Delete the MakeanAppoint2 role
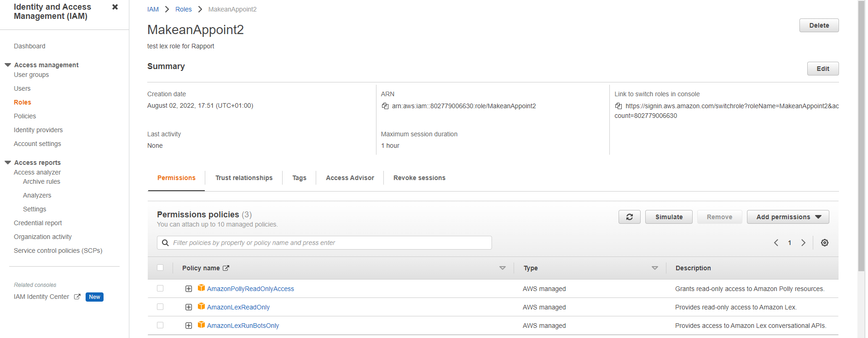 point(819,25)
